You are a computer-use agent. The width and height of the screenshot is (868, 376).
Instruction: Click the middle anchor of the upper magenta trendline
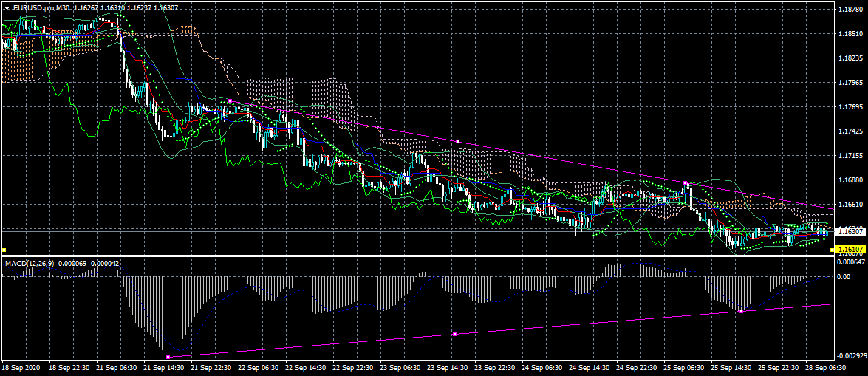pyautogui.click(x=458, y=140)
